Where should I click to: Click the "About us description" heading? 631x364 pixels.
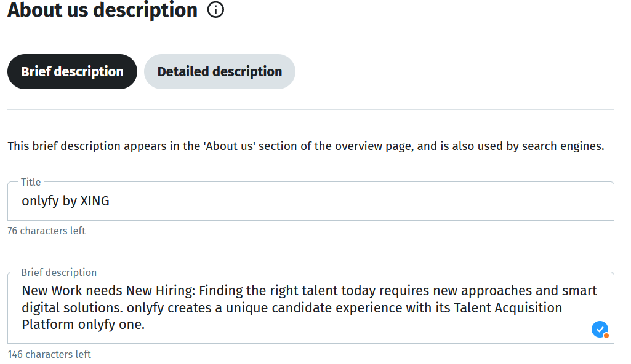click(x=102, y=10)
